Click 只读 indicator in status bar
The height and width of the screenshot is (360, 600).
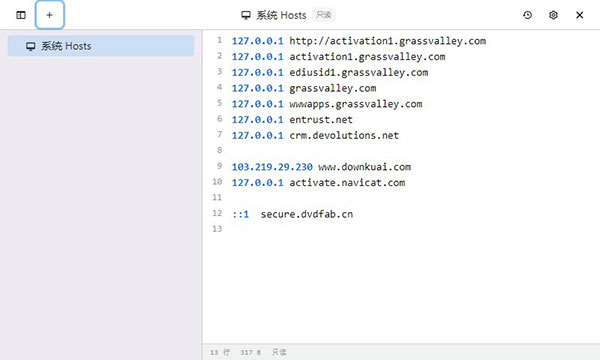[279, 352]
